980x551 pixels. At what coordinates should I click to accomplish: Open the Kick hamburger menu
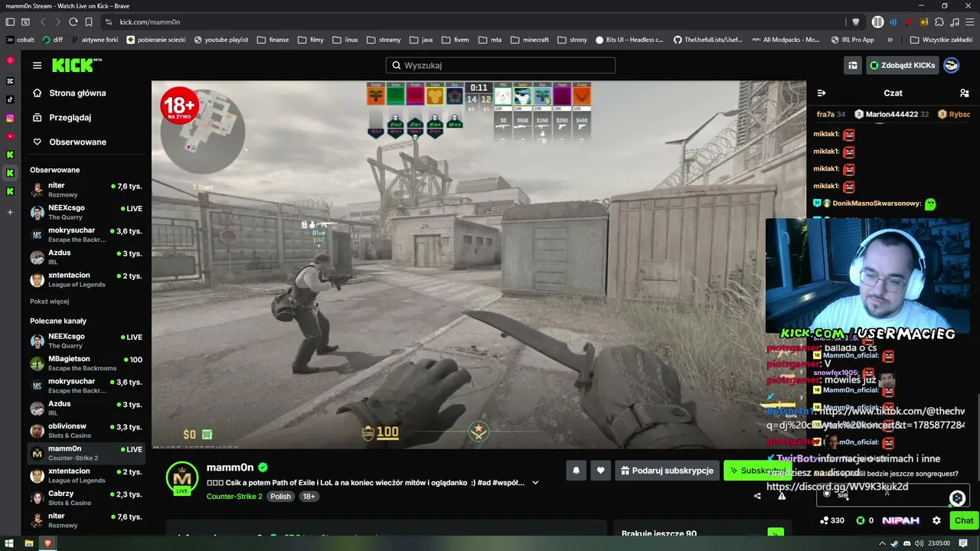click(37, 66)
